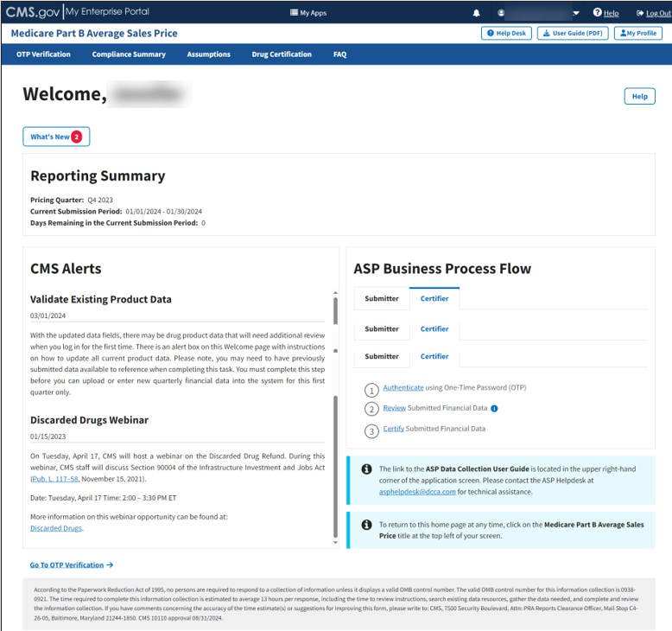Click the Help question mark icon in header
The image size is (672, 631).
(x=597, y=12)
